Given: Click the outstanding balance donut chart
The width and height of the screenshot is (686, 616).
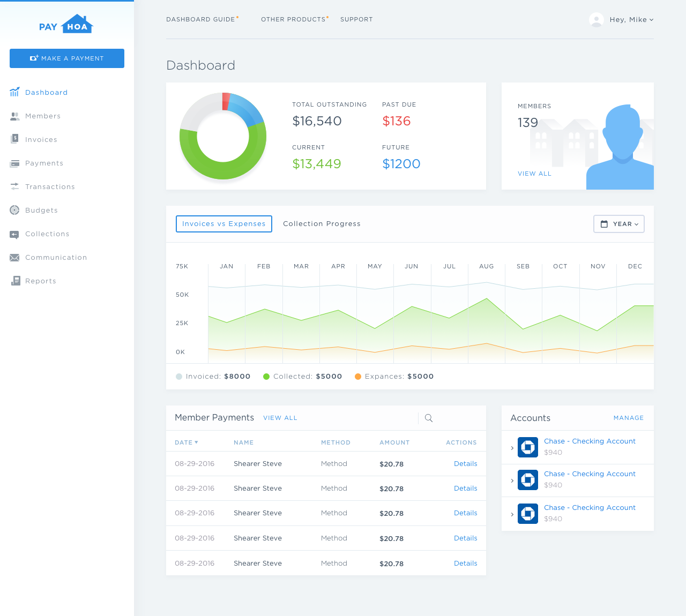Looking at the screenshot, I should 223,136.
